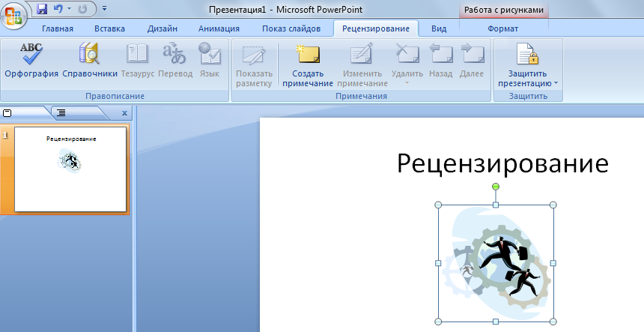Expand the Удалить dropdown arrow

click(x=407, y=83)
